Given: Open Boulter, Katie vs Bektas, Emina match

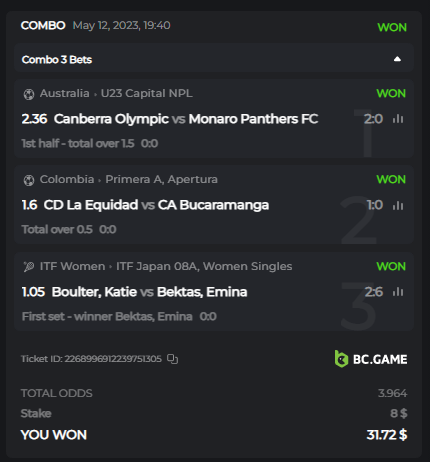Looking at the screenshot, I should coord(149,292).
